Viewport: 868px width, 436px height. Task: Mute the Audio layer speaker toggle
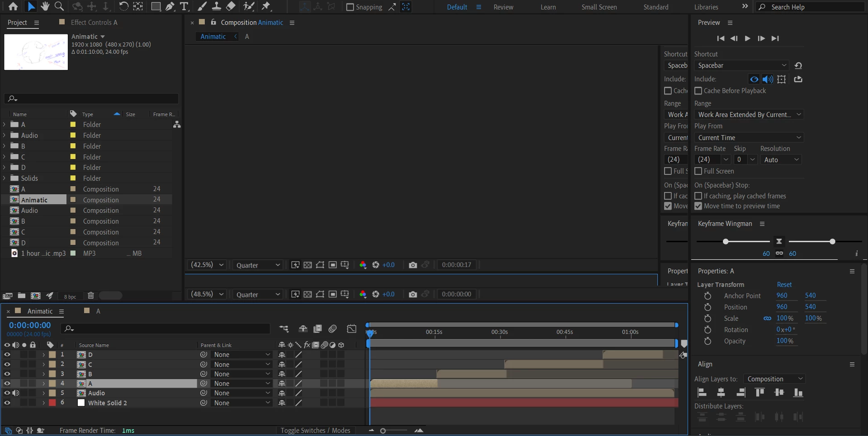[16, 393]
